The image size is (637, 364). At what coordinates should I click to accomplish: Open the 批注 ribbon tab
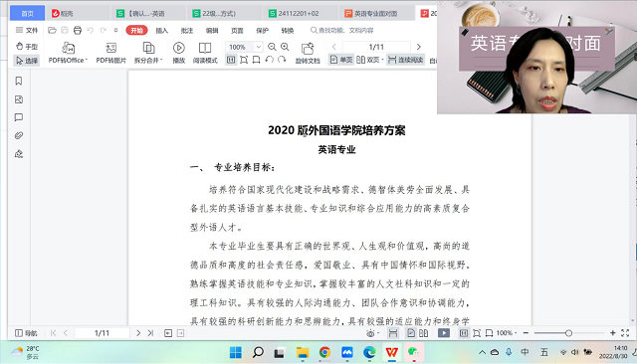point(187,31)
